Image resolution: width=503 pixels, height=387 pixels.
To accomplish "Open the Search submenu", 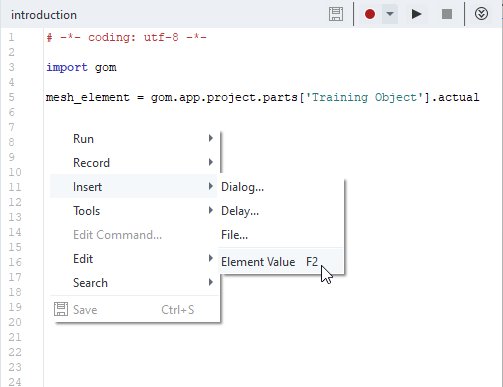I will click(x=133, y=283).
